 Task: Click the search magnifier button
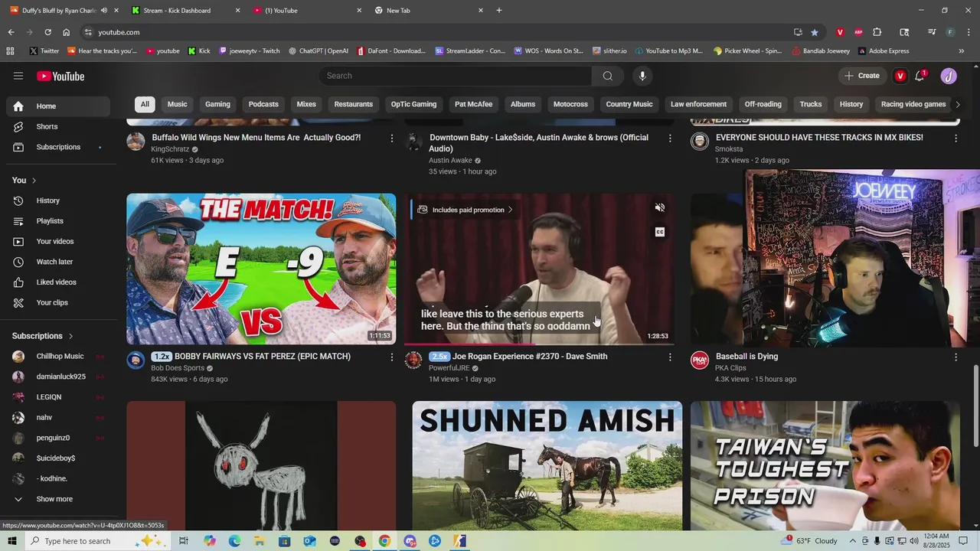[607, 76]
